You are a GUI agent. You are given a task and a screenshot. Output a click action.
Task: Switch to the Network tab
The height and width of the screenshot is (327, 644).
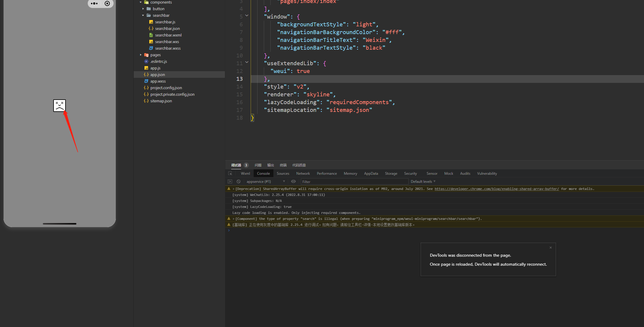click(x=303, y=174)
